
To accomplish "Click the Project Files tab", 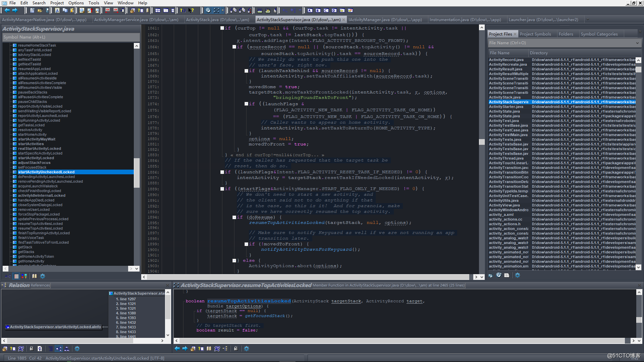I will coord(501,34).
